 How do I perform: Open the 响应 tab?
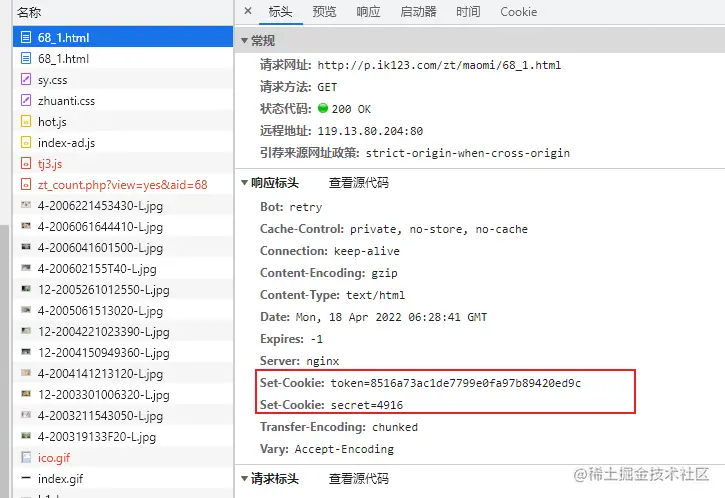tap(368, 12)
